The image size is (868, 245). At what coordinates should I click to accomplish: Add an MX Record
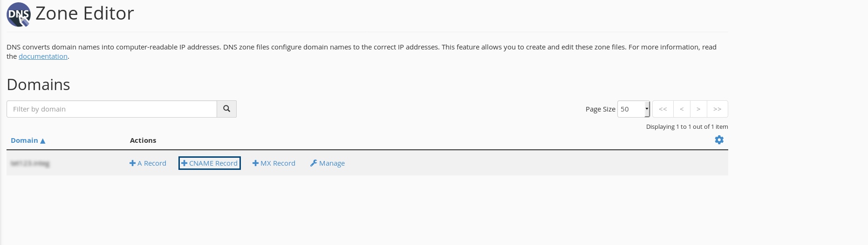(x=274, y=163)
